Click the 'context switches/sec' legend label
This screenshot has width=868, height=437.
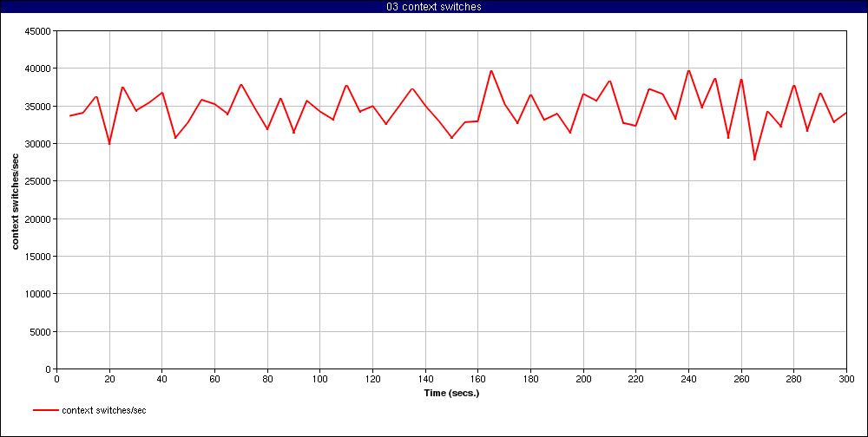click(x=104, y=410)
